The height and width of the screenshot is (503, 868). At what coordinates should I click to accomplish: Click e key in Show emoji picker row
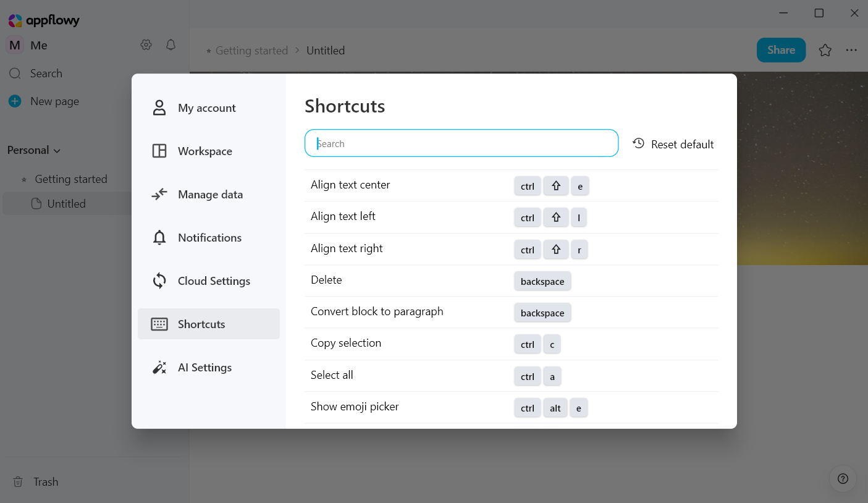579,408
